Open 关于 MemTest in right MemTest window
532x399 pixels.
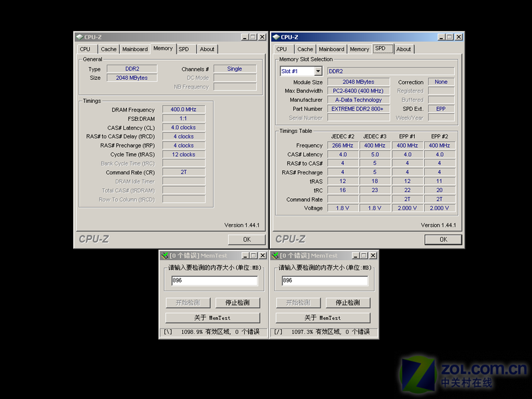click(x=323, y=318)
